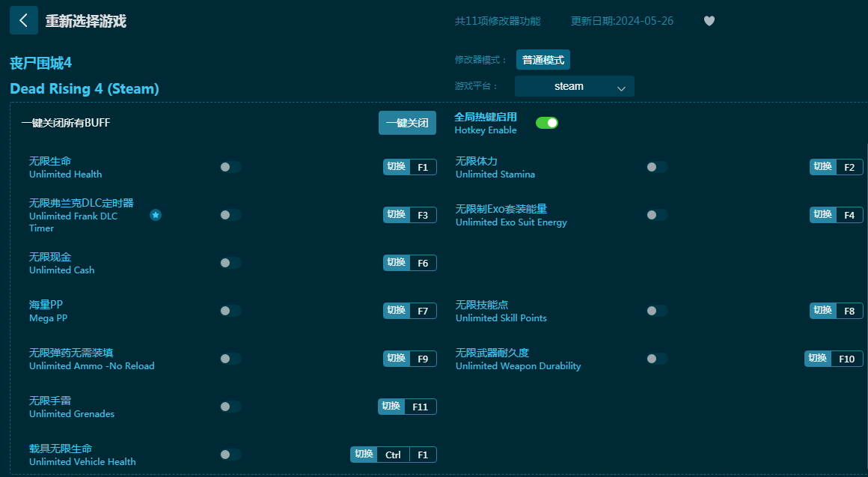Click 切换 button for Unlimited Vehicle Health

click(x=364, y=455)
